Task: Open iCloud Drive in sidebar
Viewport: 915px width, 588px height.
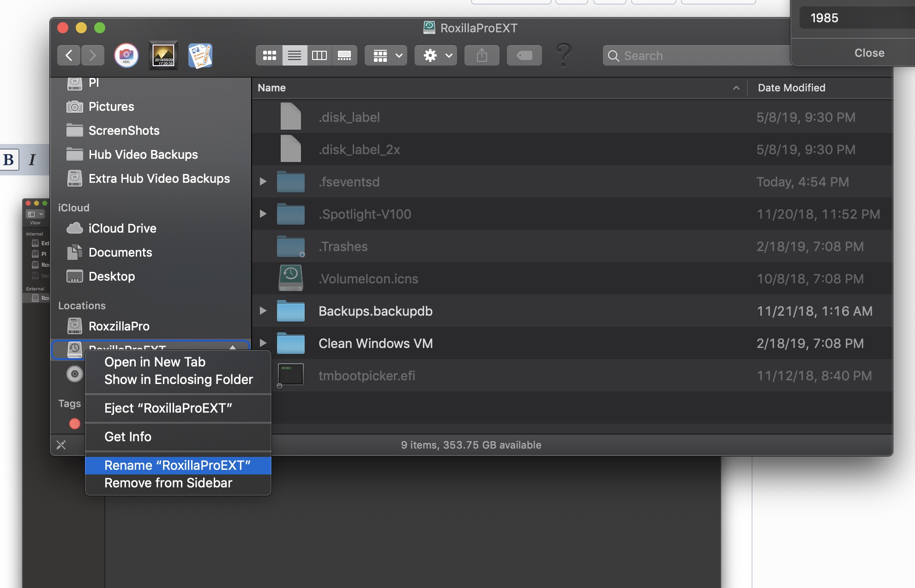Action: coord(150,228)
